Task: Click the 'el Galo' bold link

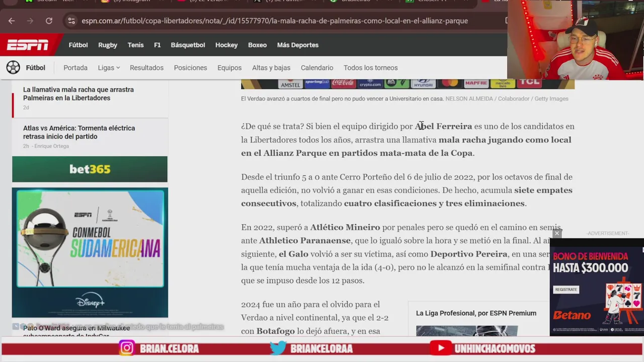Action: [293, 254]
